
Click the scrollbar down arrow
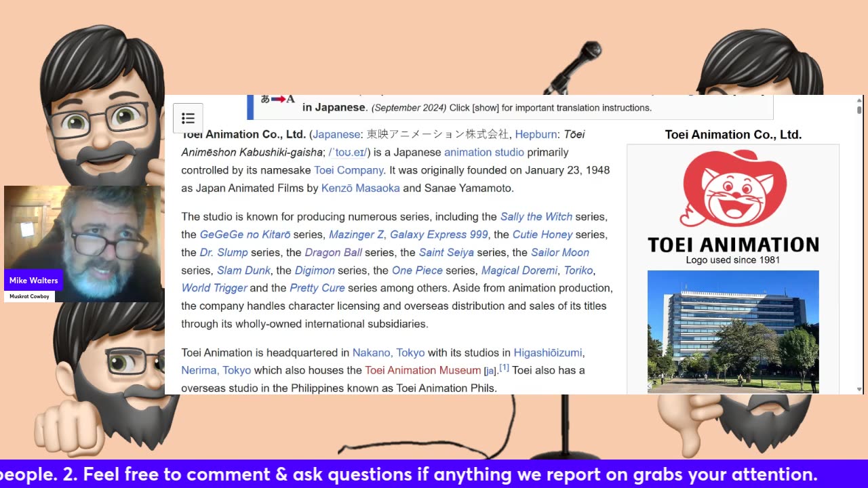point(859,390)
